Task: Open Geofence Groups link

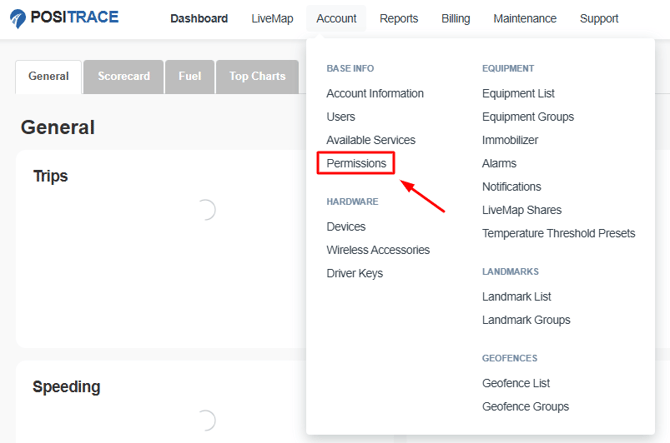Action: 525,406
